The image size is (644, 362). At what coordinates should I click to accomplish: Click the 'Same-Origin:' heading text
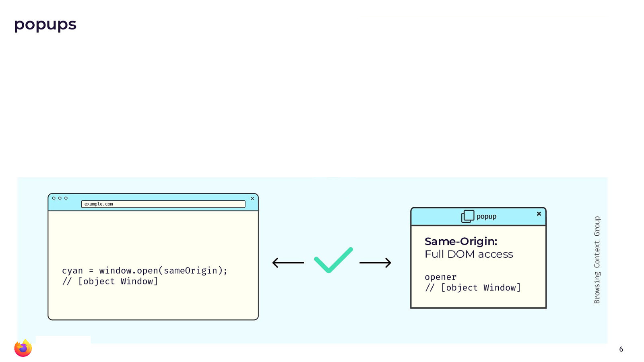(461, 241)
